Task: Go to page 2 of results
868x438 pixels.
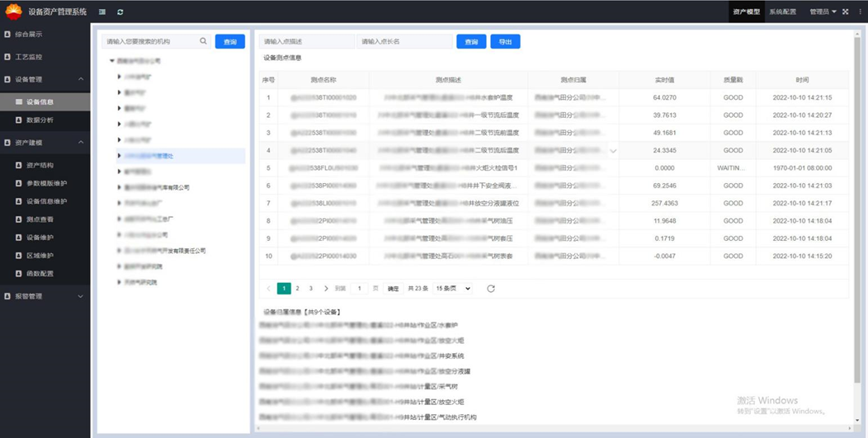Action: [298, 289]
